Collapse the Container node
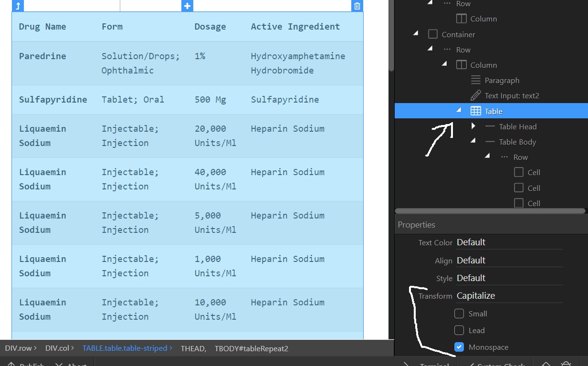588x366 pixels. click(x=415, y=33)
